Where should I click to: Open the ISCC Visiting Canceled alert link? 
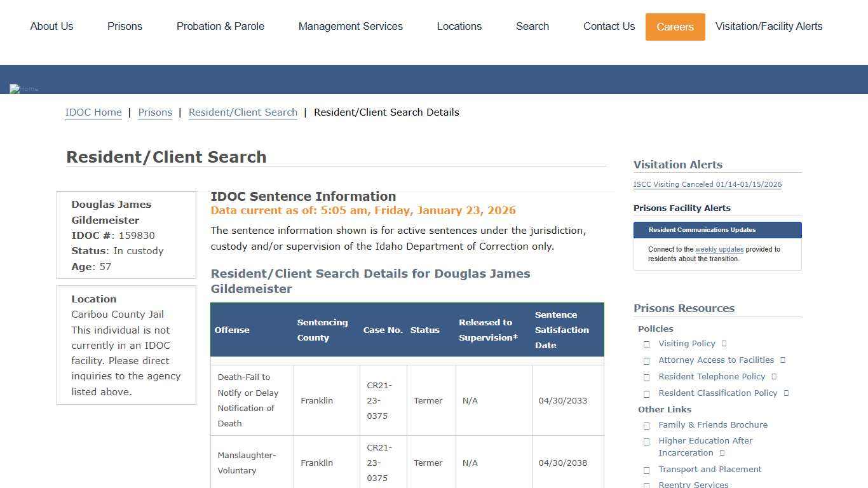pyautogui.click(x=707, y=184)
